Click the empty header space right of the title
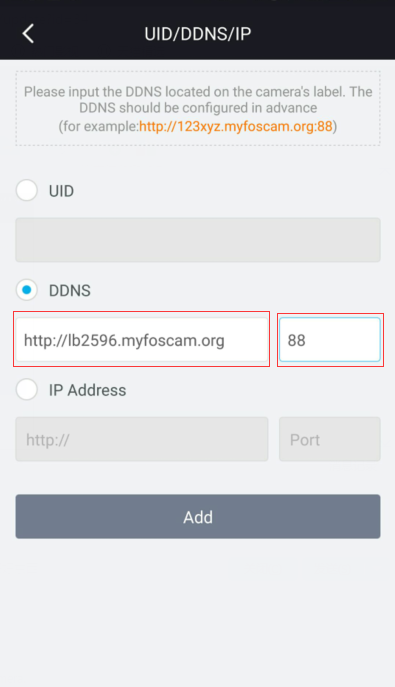 pos(322,34)
